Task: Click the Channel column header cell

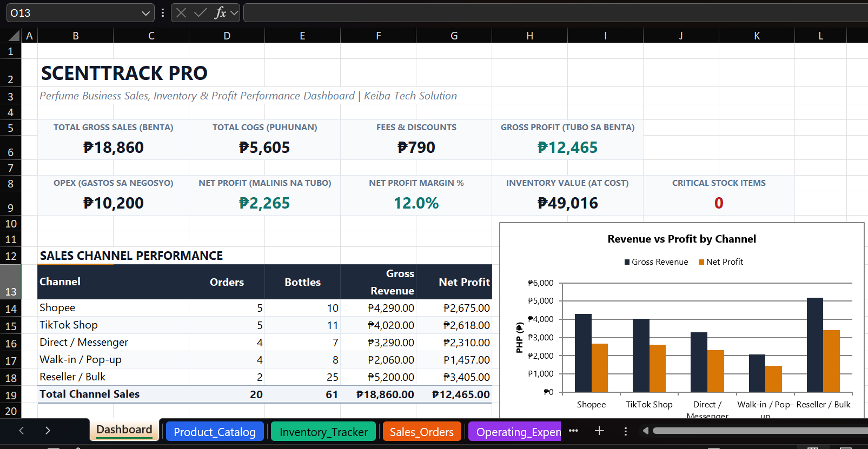Action: click(114, 282)
